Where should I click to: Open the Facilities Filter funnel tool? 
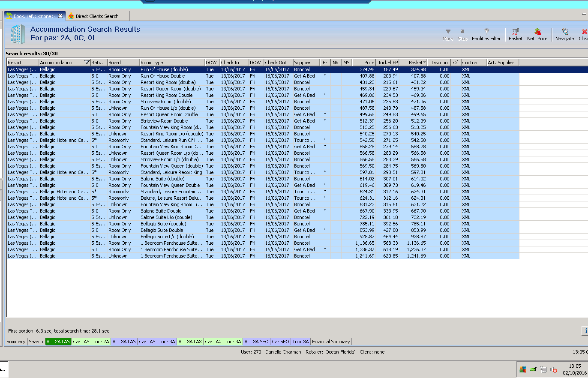tap(486, 35)
